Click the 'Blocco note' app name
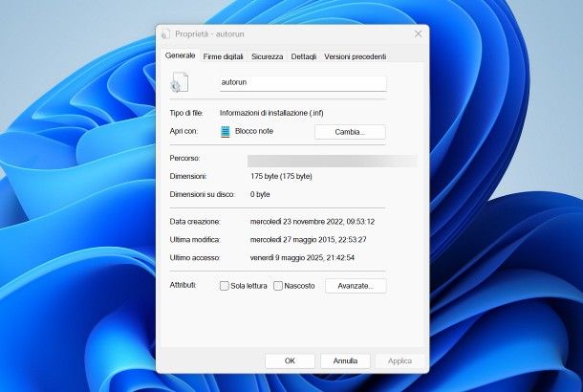The image size is (583, 392). click(254, 131)
